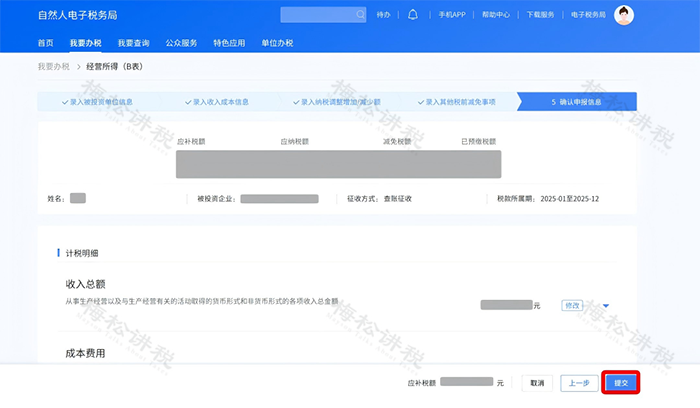Cancel the declaration with 取消
This screenshot has width=700, height=408.
coord(537,382)
